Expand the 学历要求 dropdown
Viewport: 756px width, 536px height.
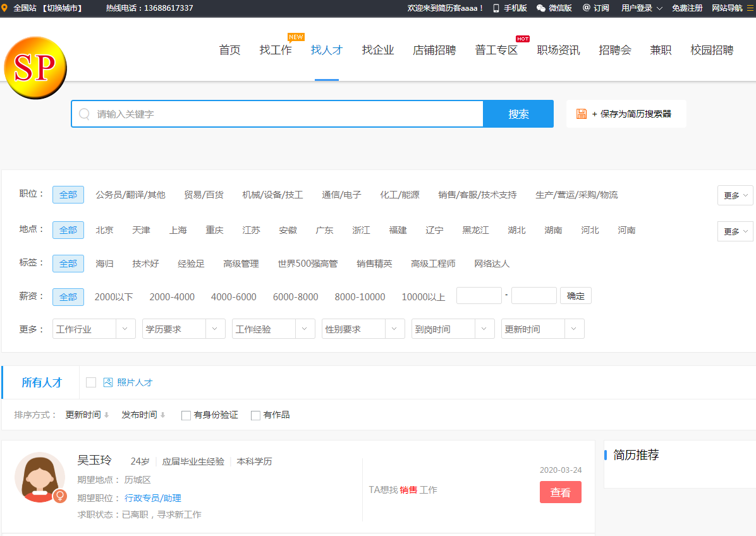click(x=184, y=329)
